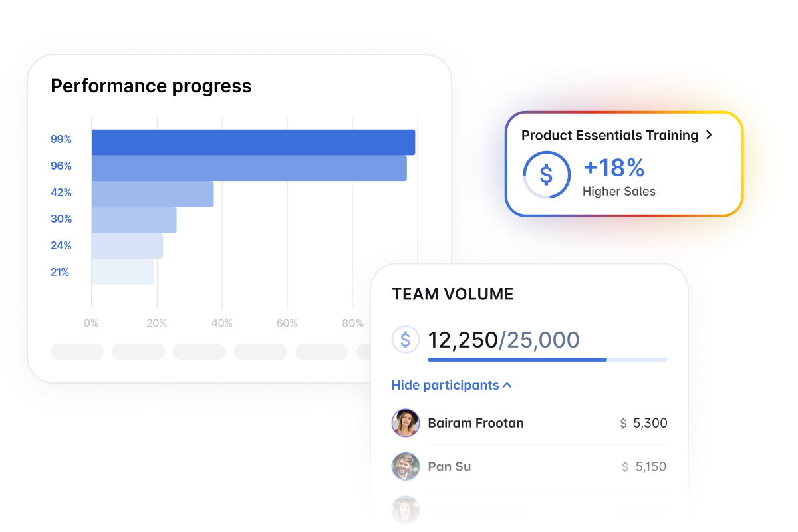Click the dollar sign beside 5,300
798x532 pixels.
(623, 423)
